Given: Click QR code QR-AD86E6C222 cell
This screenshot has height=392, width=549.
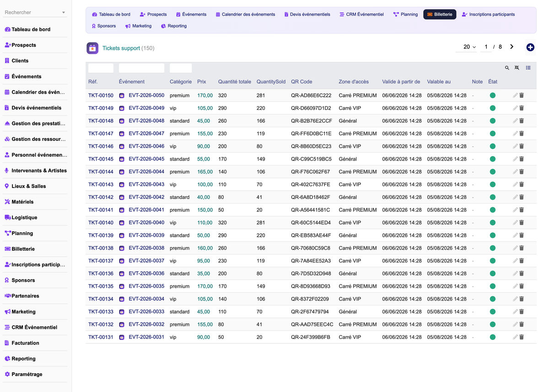Looking at the screenshot, I should (311, 96).
